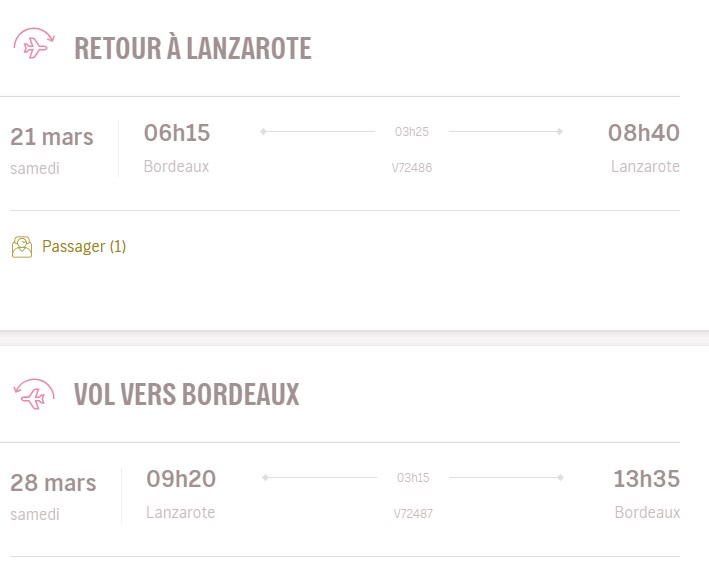
Task: Click the 09h20 departure time
Action: [181, 479]
